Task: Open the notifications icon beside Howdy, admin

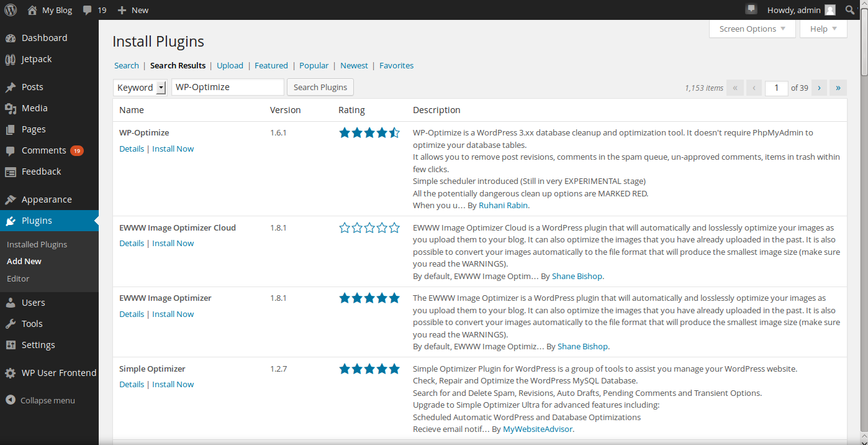Action: pyautogui.click(x=751, y=9)
